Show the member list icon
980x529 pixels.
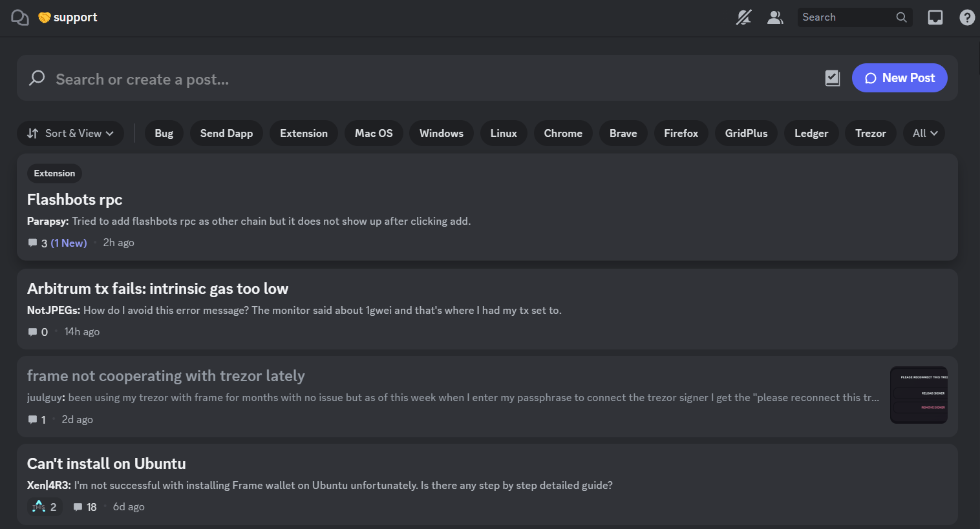point(775,17)
